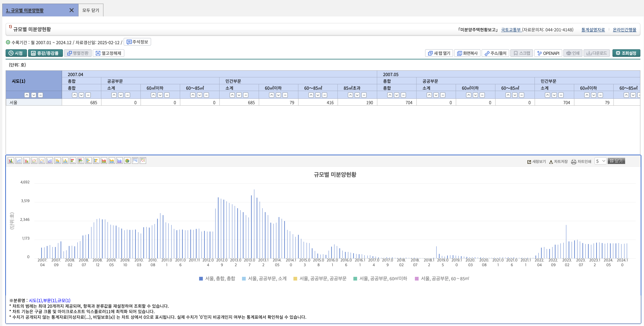The image size is (644, 326).
Task: Open the legend count dropdown showing 5
Action: coord(600,161)
